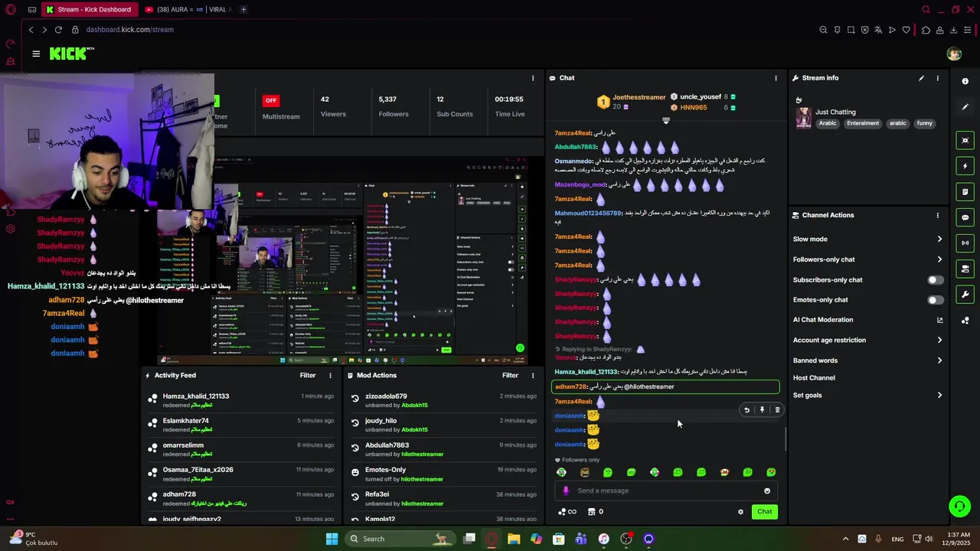The image size is (980, 551).
Task: Open the channel points infinity icon
Action: pos(567,512)
